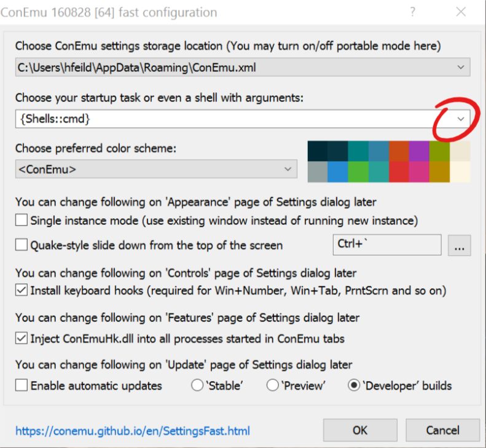Click the help question mark in title bar
This screenshot has width=486, height=448.
coord(413,12)
